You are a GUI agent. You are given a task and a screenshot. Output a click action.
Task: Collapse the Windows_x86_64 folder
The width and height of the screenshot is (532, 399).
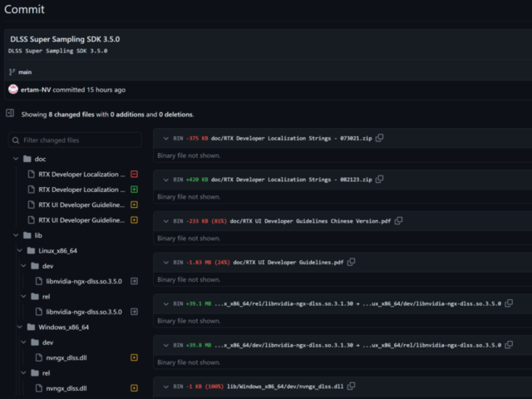click(x=19, y=327)
